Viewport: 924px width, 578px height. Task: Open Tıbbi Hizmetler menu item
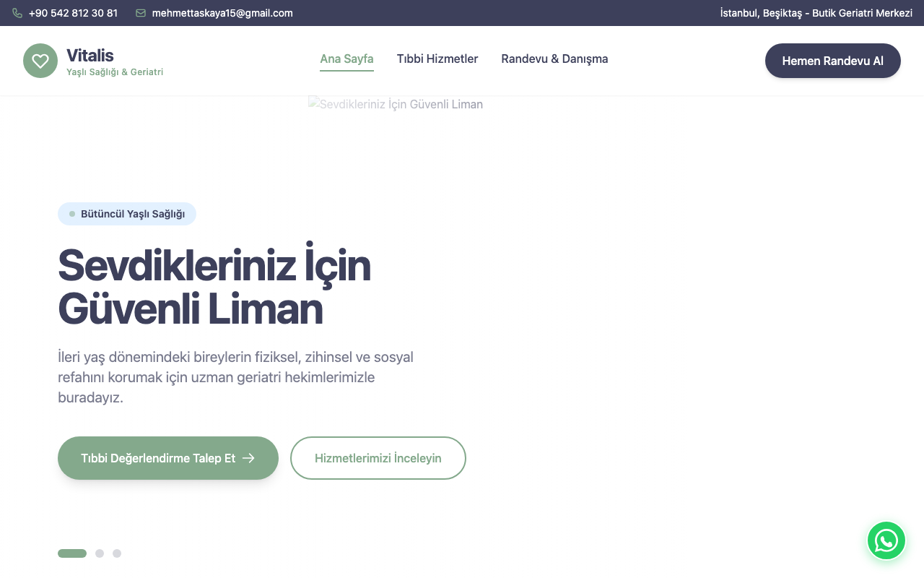coord(437,59)
